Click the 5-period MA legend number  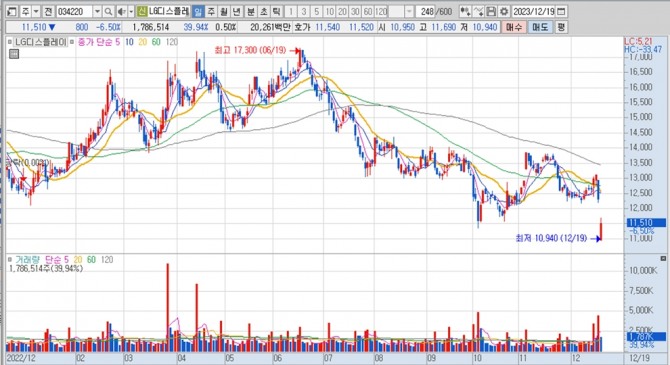click(118, 42)
